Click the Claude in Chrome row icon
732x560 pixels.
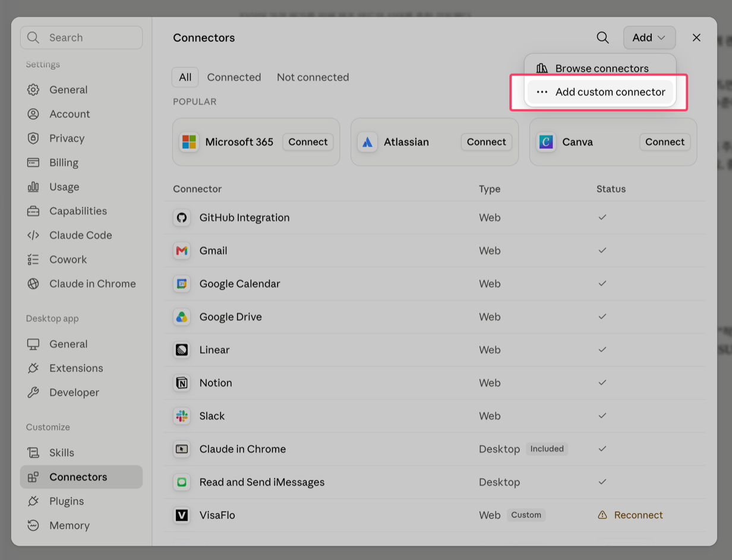point(182,449)
